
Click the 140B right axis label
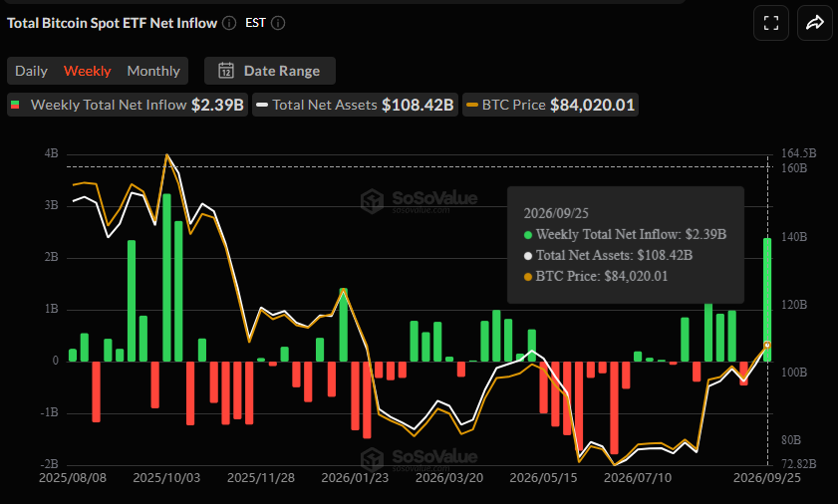click(794, 237)
